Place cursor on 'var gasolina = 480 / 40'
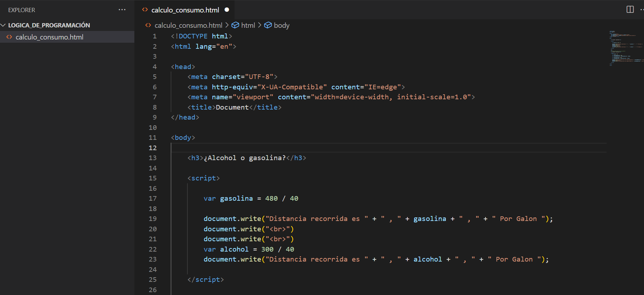The width and height of the screenshot is (644, 295). click(x=251, y=199)
